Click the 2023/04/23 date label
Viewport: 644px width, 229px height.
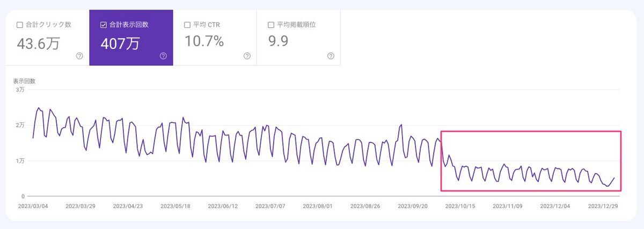(128, 206)
